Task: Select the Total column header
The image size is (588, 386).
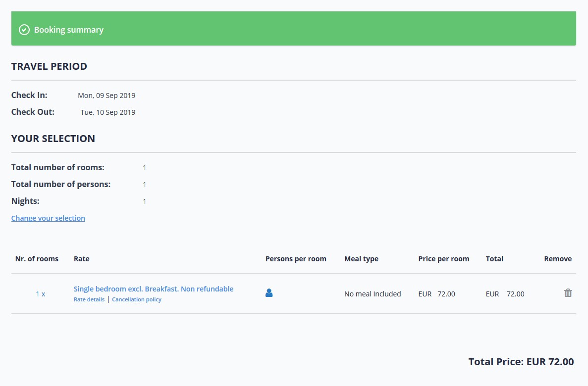Action: (x=494, y=258)
